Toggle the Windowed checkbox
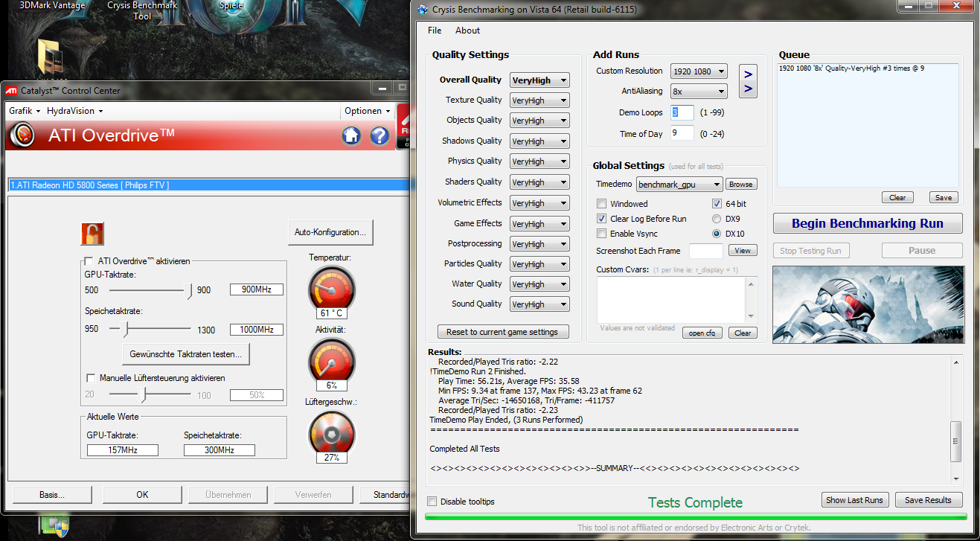 coord(602,204)
